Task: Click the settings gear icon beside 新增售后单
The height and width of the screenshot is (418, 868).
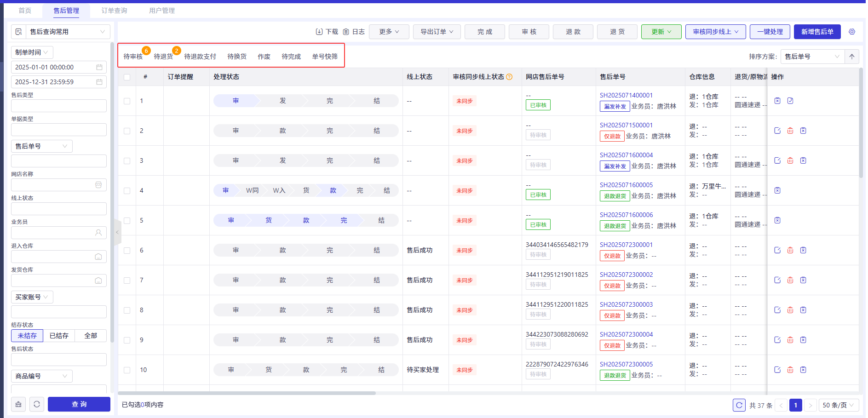Action: point(852,32)
